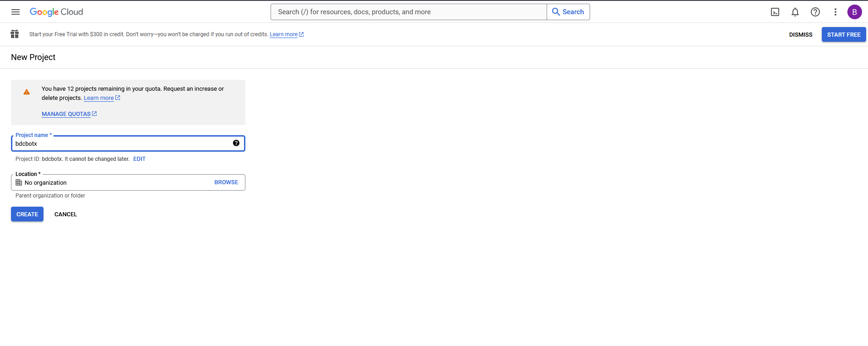Screen dimensions: 868x346
Task: Click the free trial gift icon
Action: [15, 34]
